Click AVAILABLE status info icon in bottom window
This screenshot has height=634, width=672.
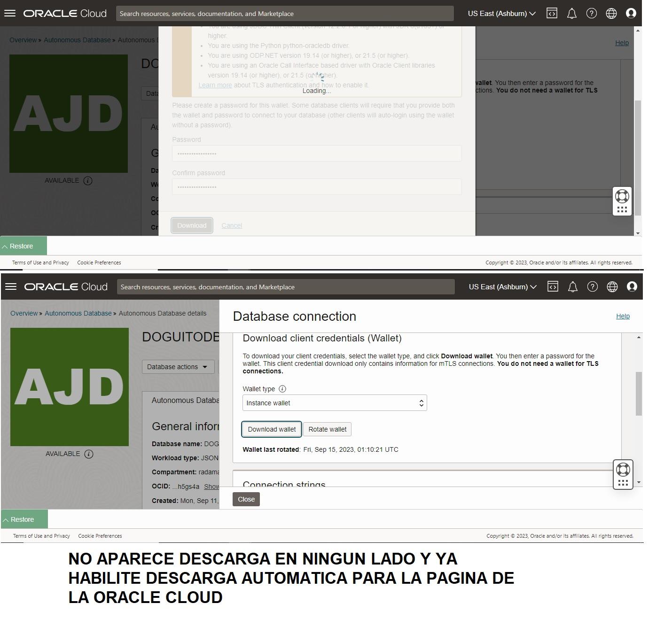coord(89,454)
